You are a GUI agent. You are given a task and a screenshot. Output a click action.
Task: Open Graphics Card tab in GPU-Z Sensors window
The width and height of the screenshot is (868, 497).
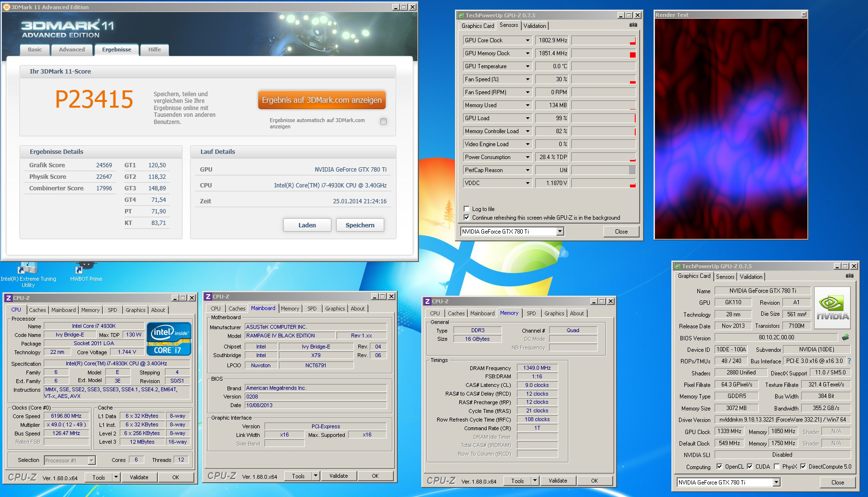click(478, 26)
